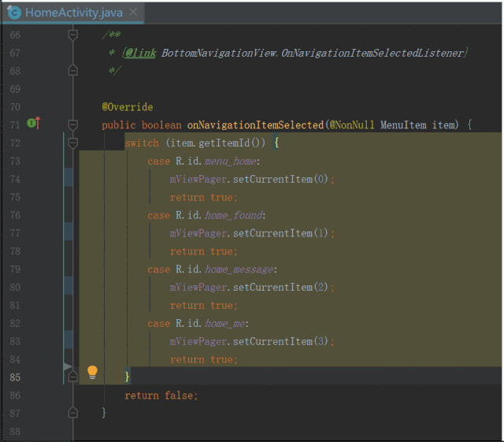Viewport: 504px width, 442px height.
Task: Click the implements-method gutter icon on line 71
Action: tap(33, 124)
